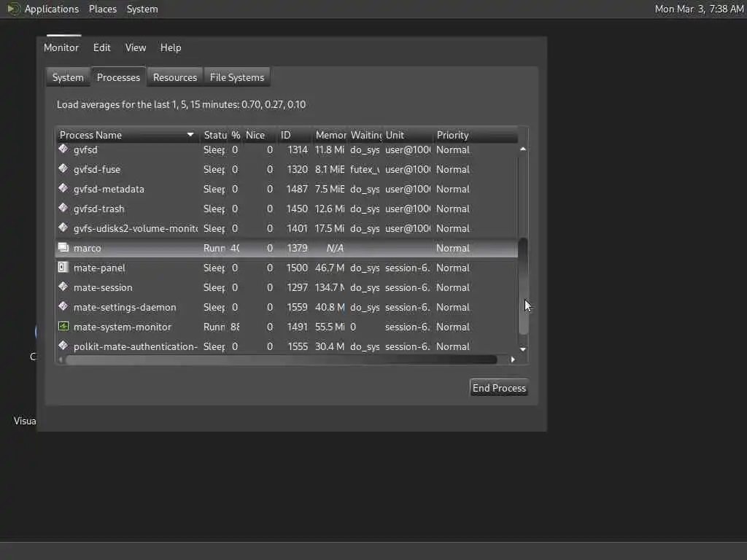Viewport: 747px width, 560px height.
Task: Select the polkit-mate-authentication process name
Action: tap(135, 346)
